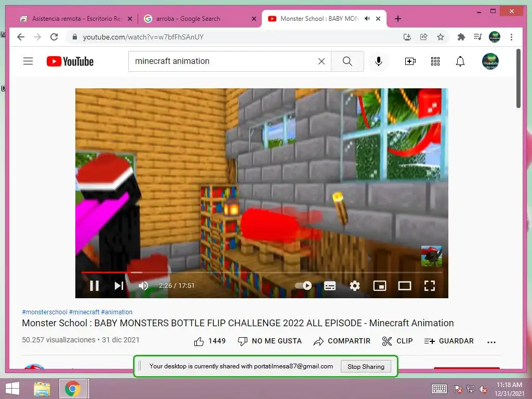532x399 pixels.
Task: Click the Chrome taskbar icon
Action: click(x=73, y=389)
